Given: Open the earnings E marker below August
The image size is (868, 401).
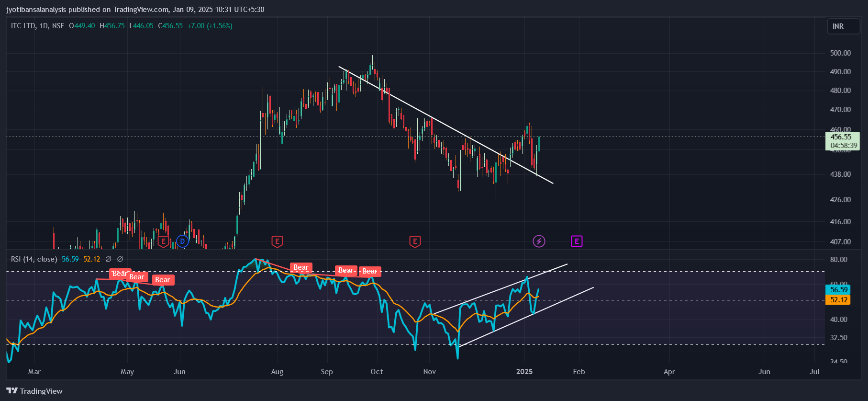Looking at the screenshot, I should (x=277, y=241).
